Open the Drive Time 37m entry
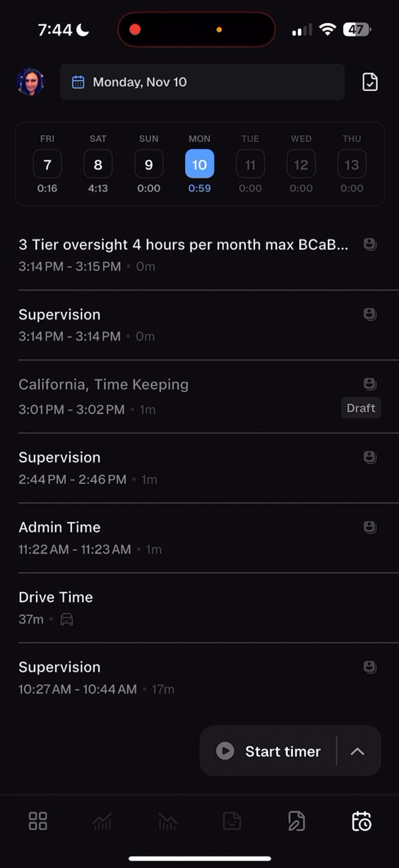The image size is (399, 868). pyautogui.click(x=199, y=607)
